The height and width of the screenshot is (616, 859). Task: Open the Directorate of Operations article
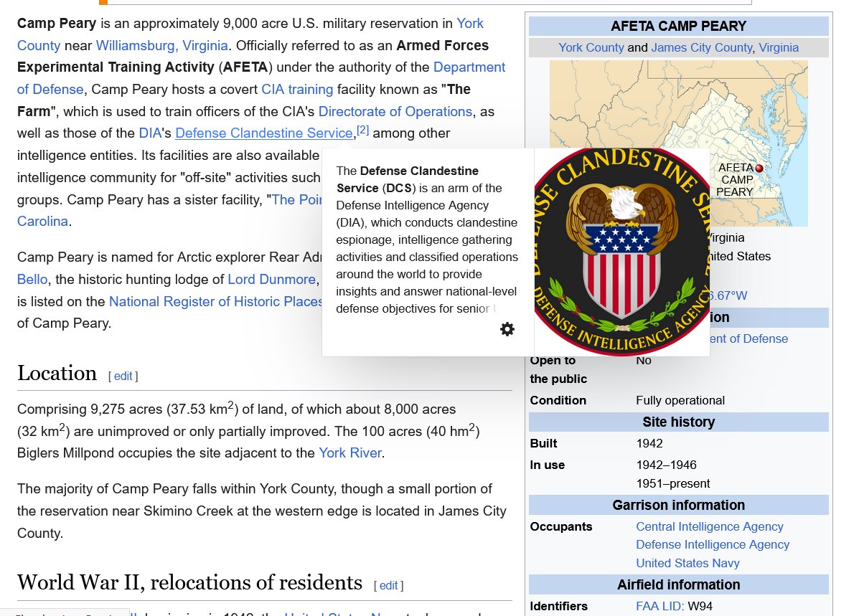click(x=395, y=111)
